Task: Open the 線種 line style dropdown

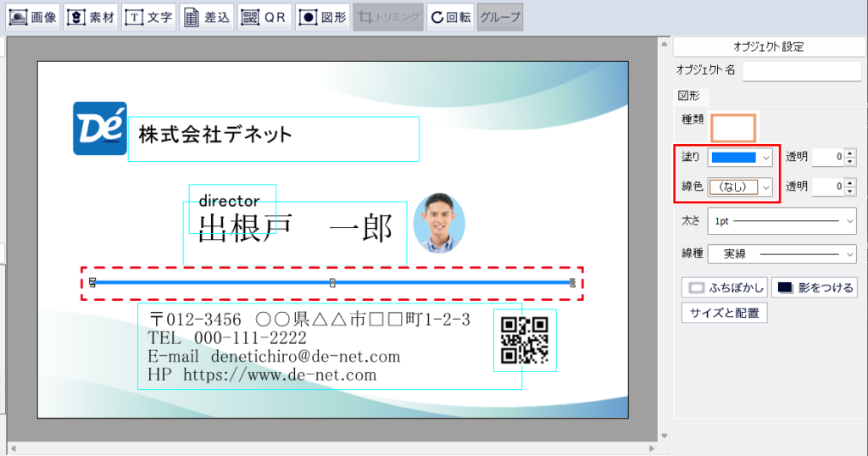Action: point(782,254)
